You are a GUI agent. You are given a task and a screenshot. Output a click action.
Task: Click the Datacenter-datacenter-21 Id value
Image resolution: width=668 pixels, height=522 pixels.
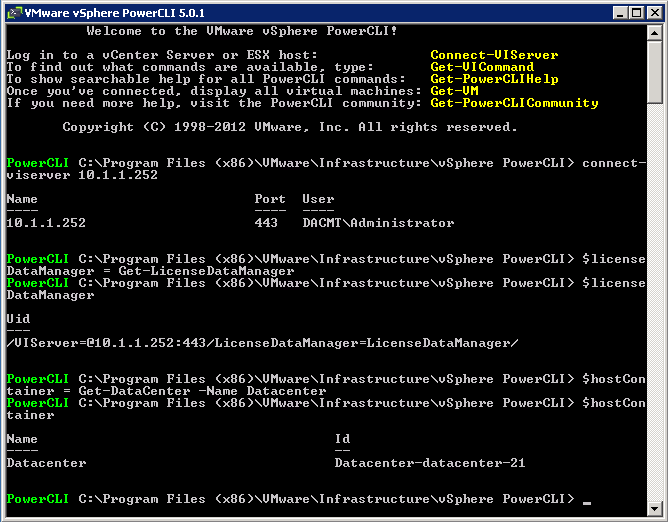pyautogui.click(x=430, y=463)
